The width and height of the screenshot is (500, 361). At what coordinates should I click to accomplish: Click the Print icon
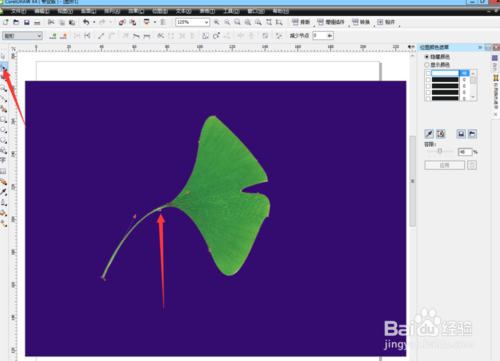pos(37,22)
